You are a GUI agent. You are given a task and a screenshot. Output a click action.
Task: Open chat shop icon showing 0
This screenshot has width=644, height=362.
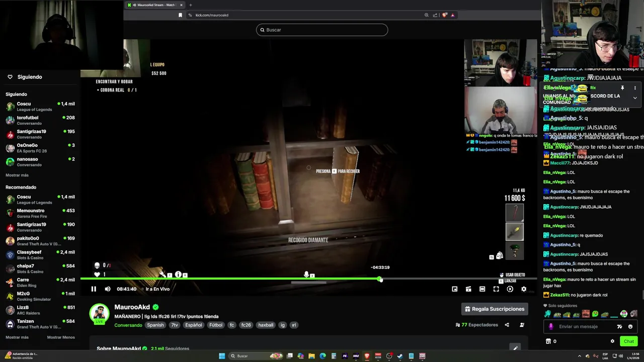tap(551, 341)
